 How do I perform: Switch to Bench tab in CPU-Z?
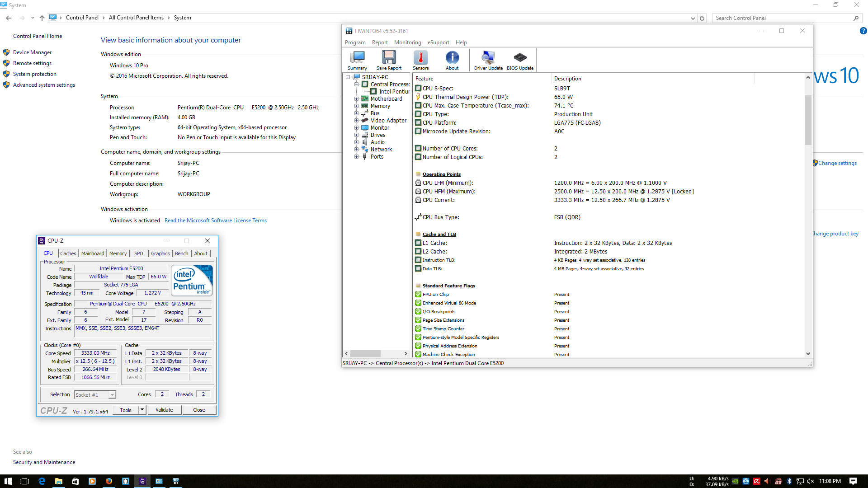pos(181,253)
